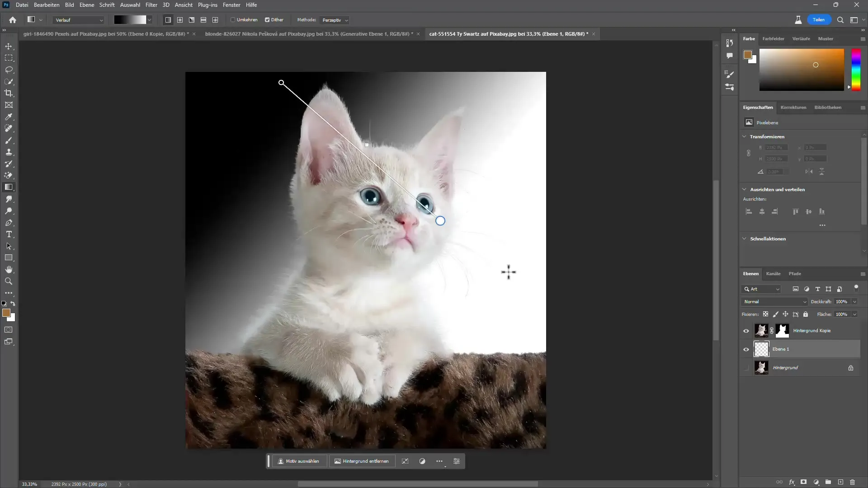The width and height of the screenshot is (868, 488).
Task: Select the Move tool in toolbar
Action: (x=9, y=46)
